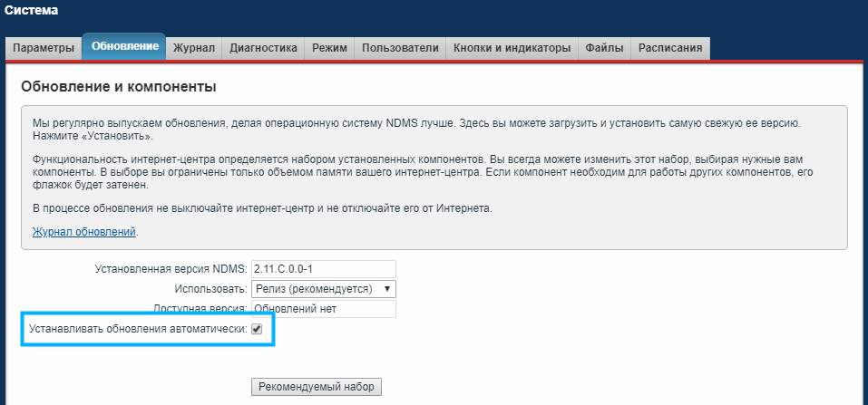Open the Диагностика tab
Viewport: 868px width, 405px height.
coord(263,48)
